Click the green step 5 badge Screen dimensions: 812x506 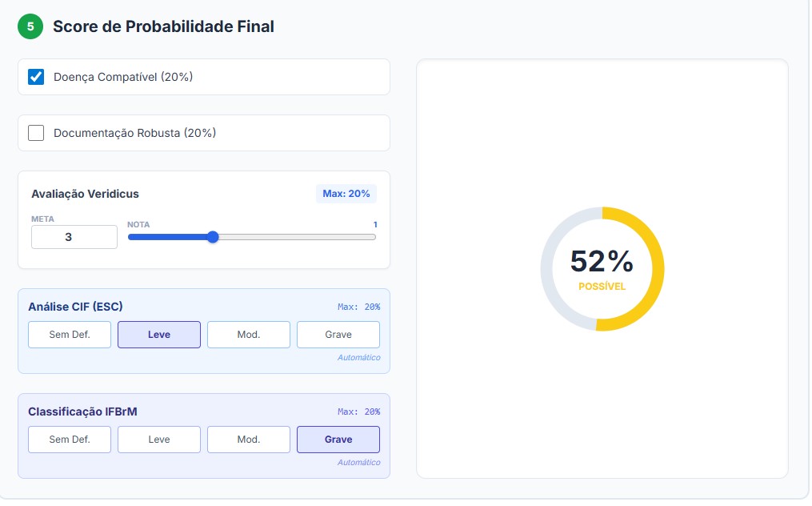(30, 26)
